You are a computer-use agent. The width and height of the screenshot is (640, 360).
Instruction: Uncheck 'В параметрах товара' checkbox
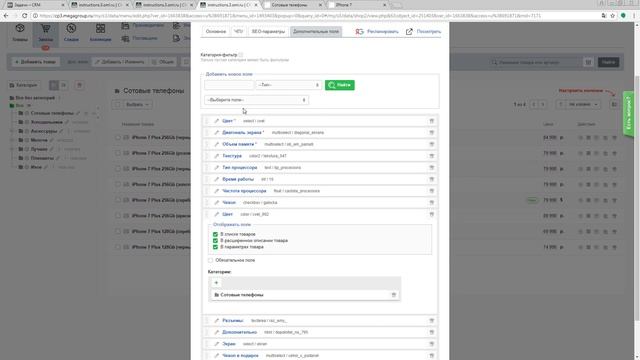pos(215,247)
